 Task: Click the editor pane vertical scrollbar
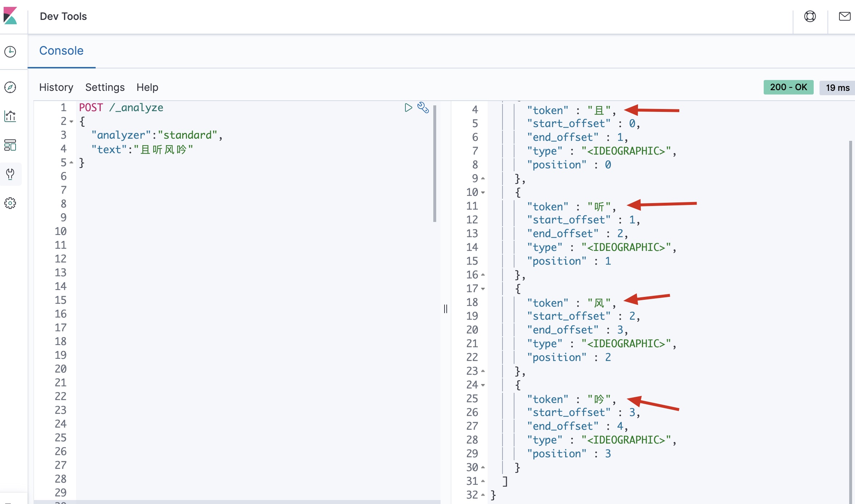(435, 163)
